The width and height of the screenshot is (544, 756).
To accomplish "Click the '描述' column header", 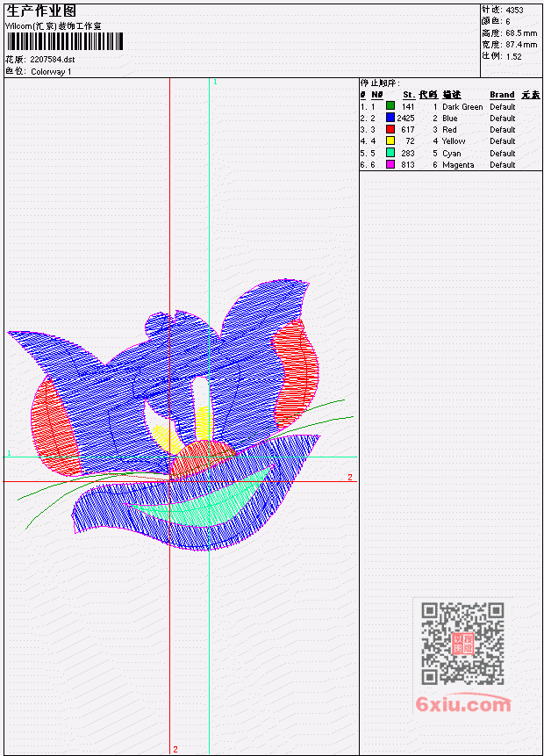I will pyautogui.click(x=452, y=95).
